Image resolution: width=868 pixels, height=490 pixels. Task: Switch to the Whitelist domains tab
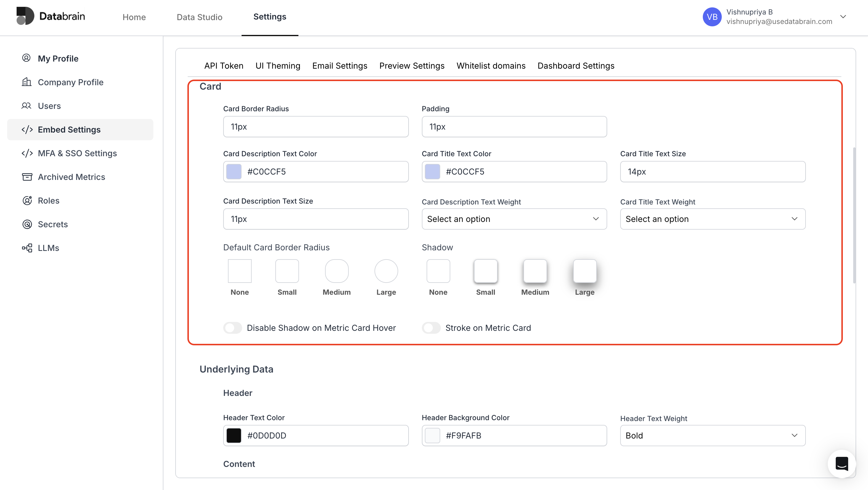tap(491, 66)
